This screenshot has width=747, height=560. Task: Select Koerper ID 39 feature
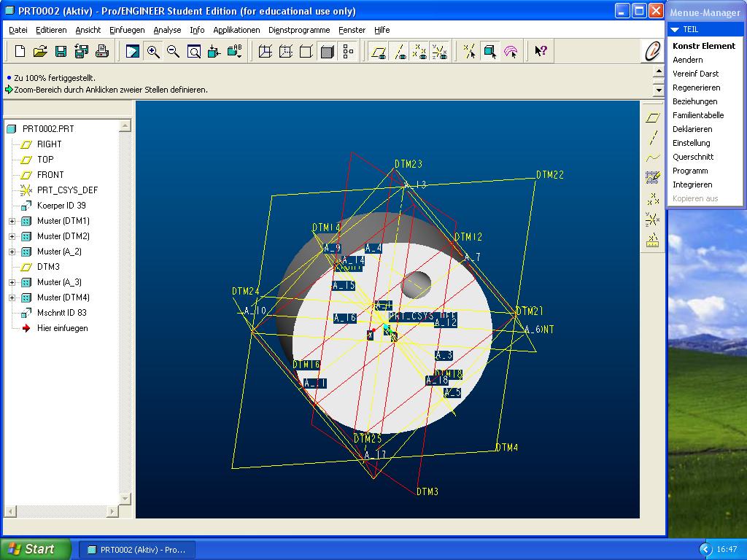61,206
